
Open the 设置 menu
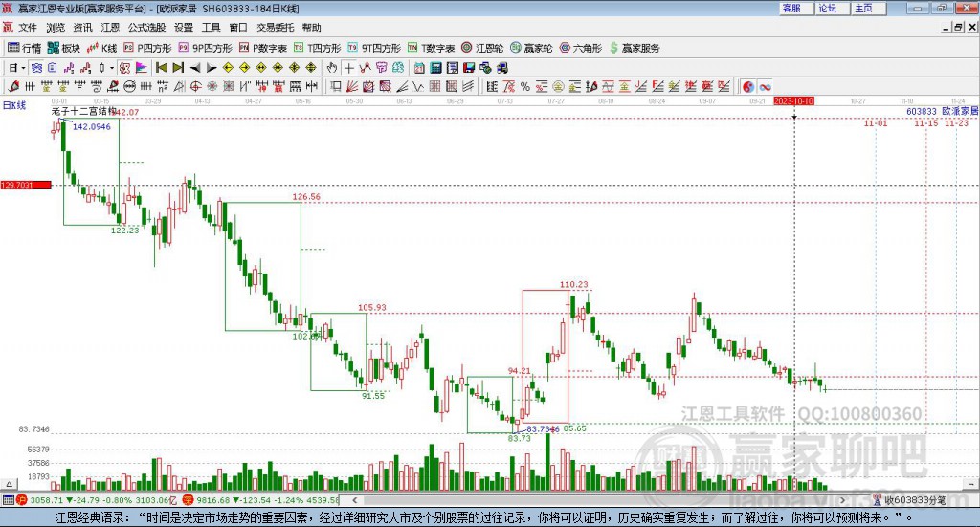coord(184,28)
